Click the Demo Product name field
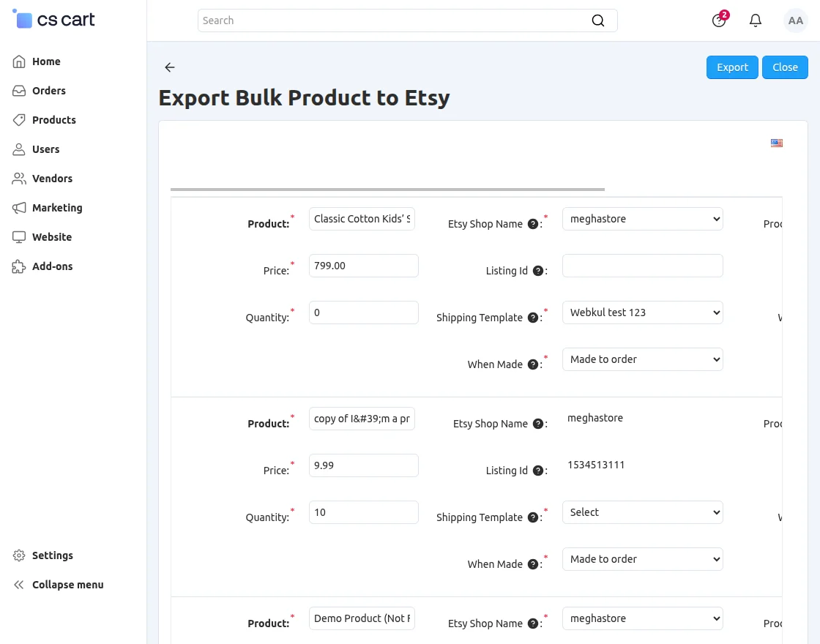Screen dimensions: 820x644 point(362,618)
